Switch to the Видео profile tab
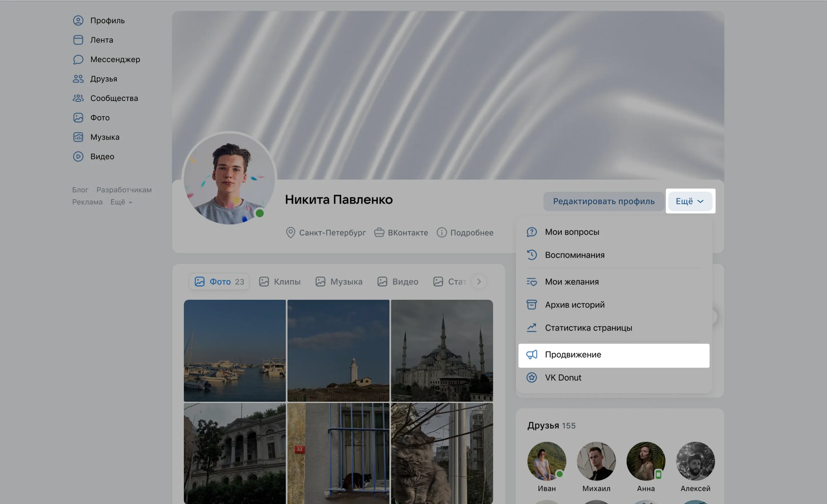Screen dimensions: 827x504 click(x=398, y=282)
